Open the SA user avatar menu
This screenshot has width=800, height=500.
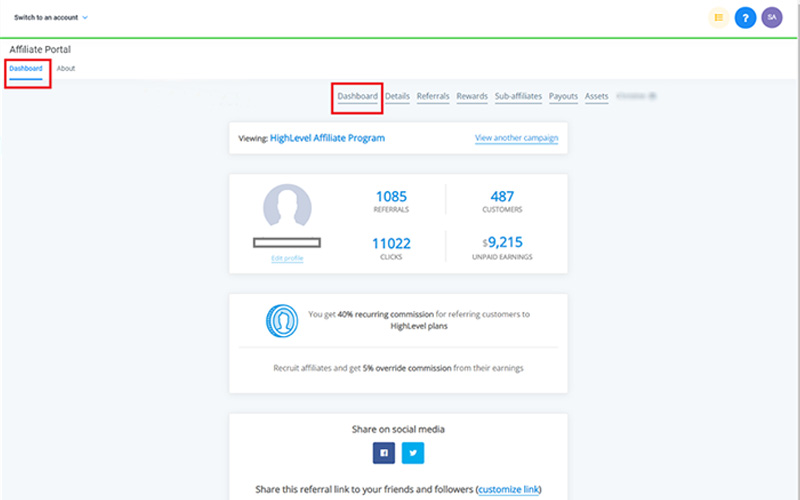coord(771,18)
